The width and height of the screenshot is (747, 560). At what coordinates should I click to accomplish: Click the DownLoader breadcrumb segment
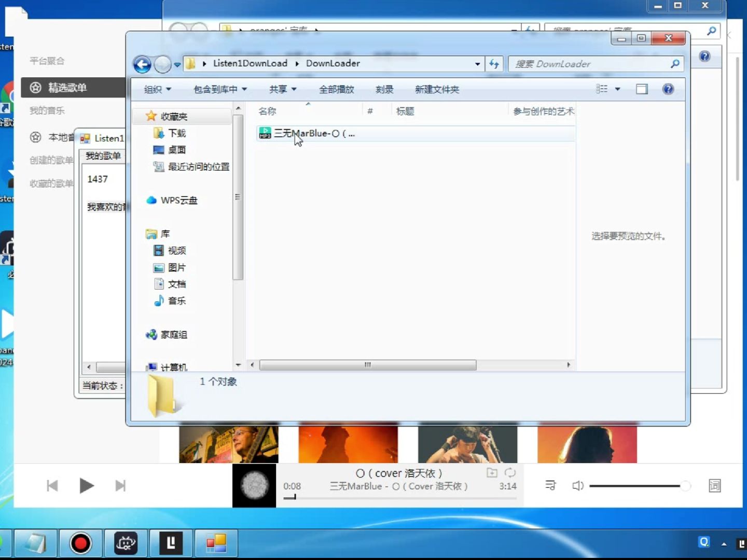(333, 63)
